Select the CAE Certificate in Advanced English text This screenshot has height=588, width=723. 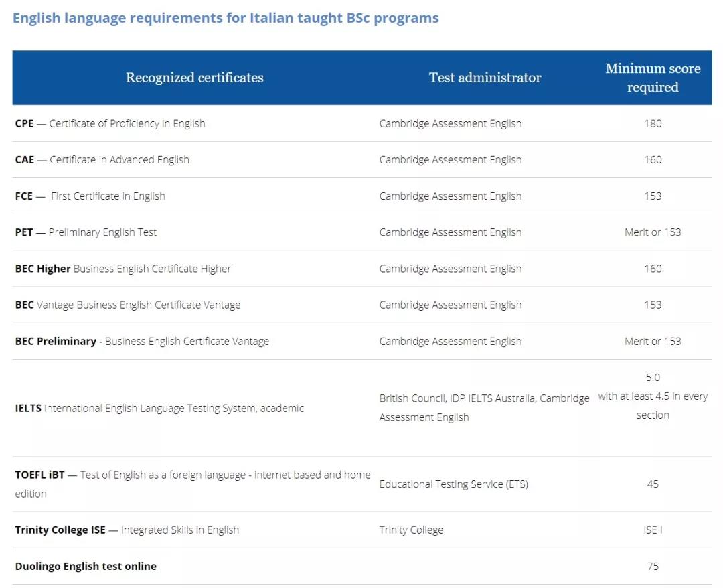102,159
